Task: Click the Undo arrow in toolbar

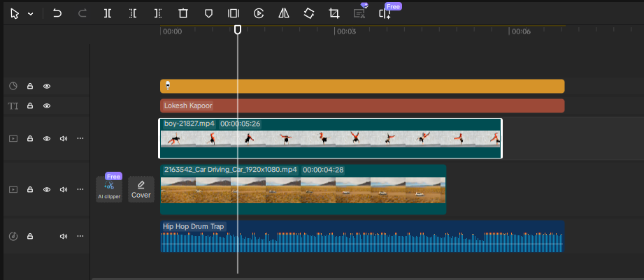Action: click(x=58, y=13)
